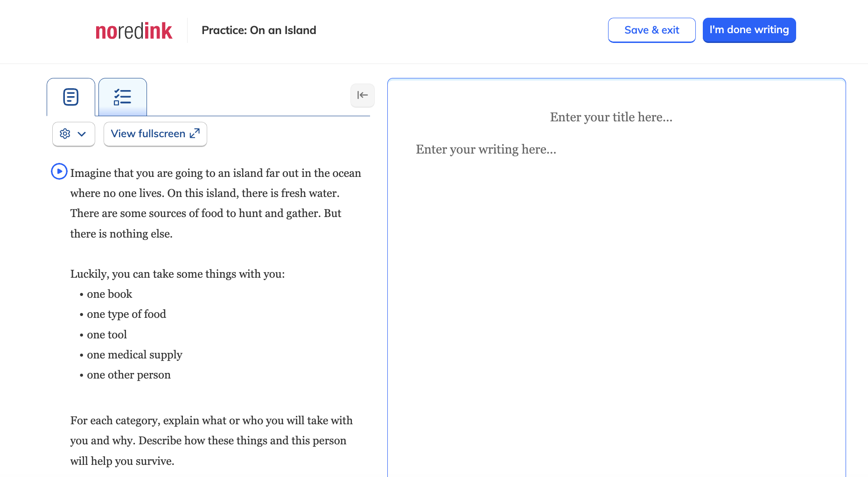Click the Practice: On an Island heading
The height and width of the screenshot is (477, 868).
click(259, 30)
